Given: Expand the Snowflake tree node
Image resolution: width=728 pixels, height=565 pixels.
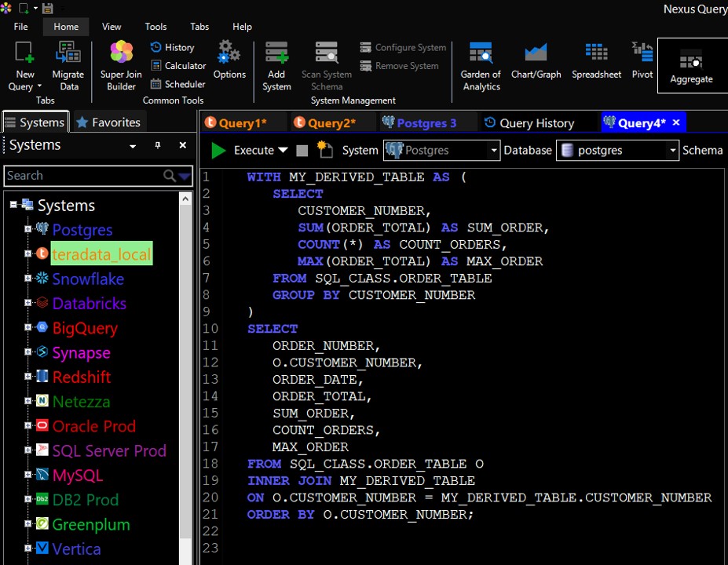Looking at the screenshot, I should pos(27,279).
